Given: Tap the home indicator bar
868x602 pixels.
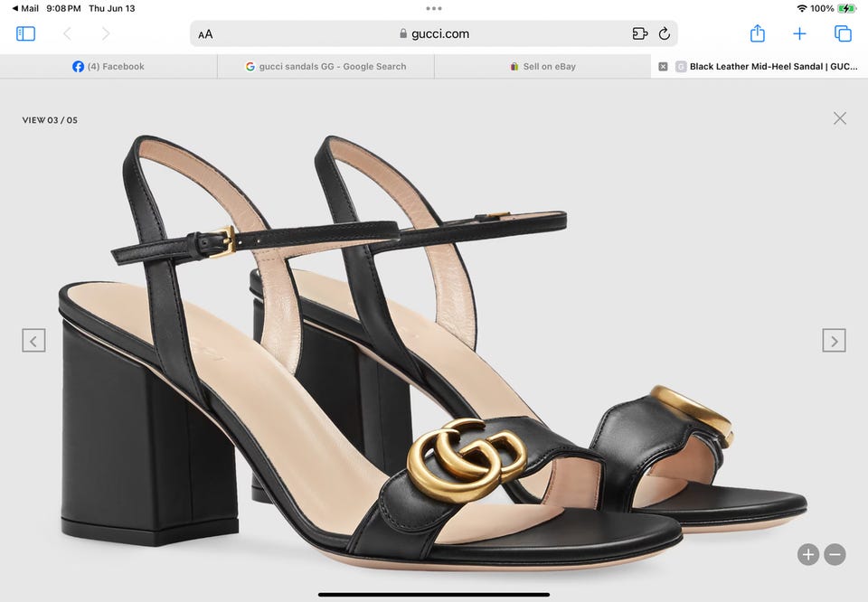Looking at the screenshot, I should pyautogui.click(x=434, y=595).
